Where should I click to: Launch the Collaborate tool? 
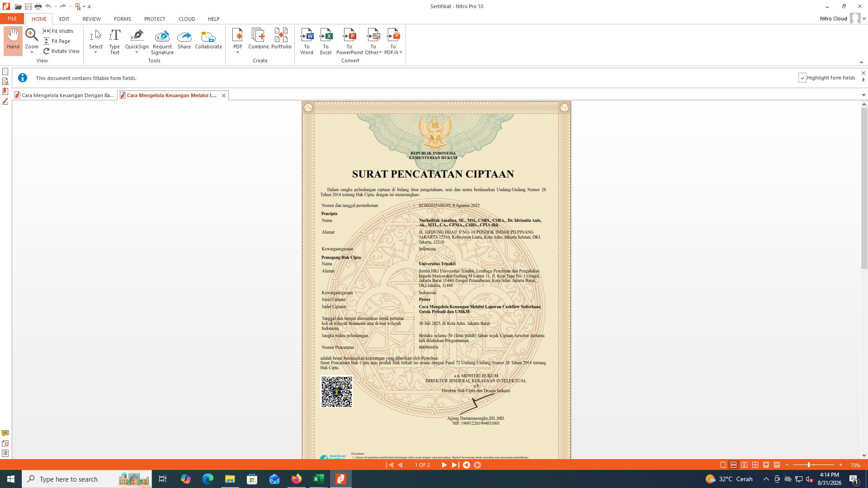(x=208, y=39)
